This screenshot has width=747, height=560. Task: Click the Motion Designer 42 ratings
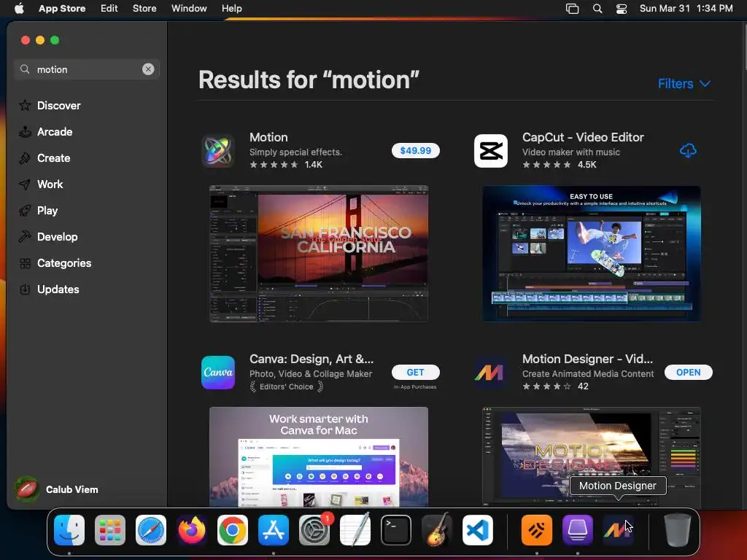click(555, 386)
